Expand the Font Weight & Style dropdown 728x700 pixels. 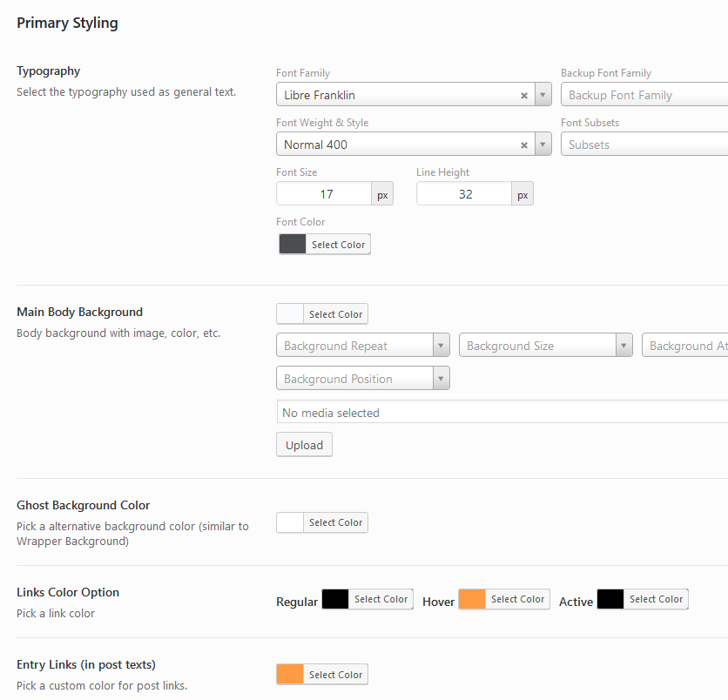[x=543, y=145]
